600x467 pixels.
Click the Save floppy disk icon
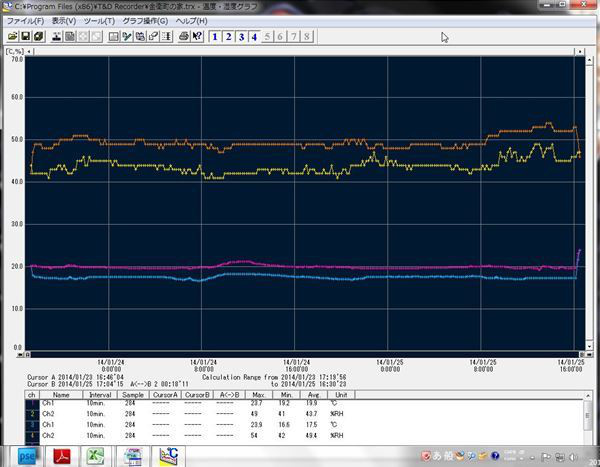25,36
